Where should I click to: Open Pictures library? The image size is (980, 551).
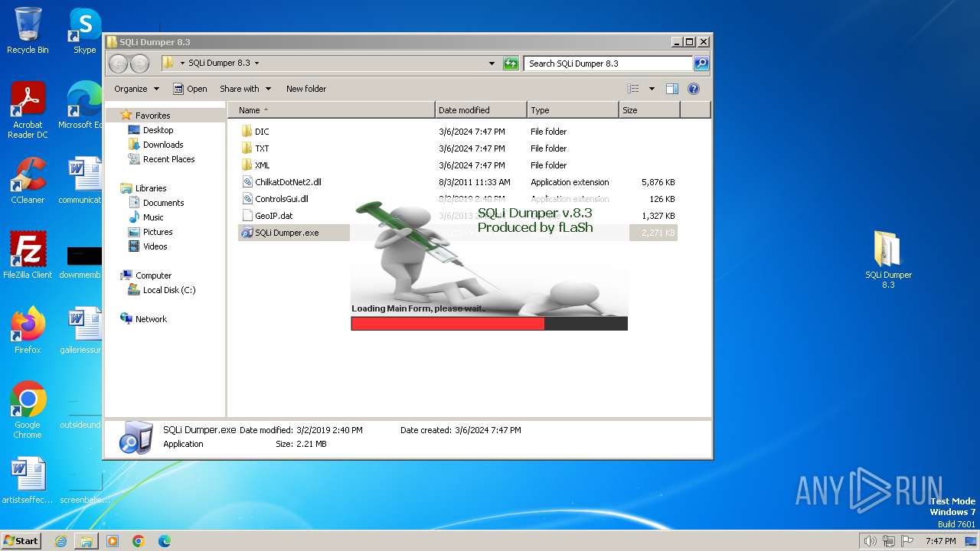(158, 232)
